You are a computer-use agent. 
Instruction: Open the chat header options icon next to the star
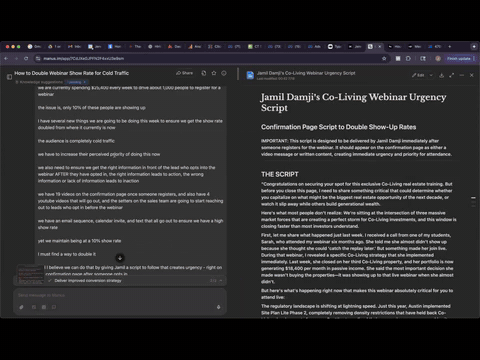pos(224,73)
